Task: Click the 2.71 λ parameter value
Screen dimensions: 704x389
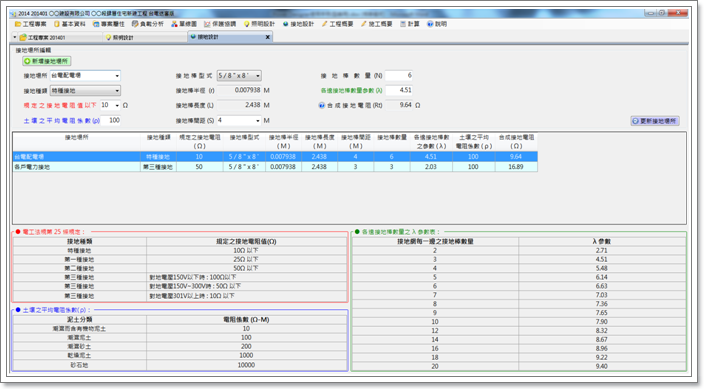Action: point(601,251)
